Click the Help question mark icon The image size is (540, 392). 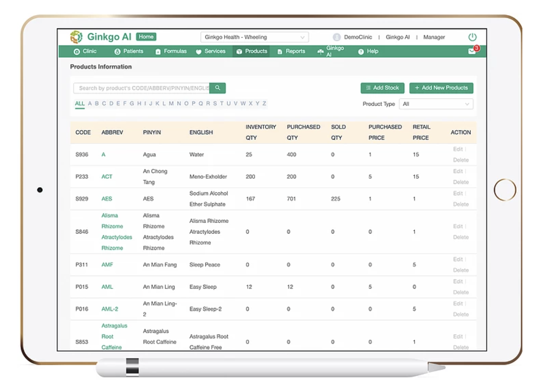361,51
